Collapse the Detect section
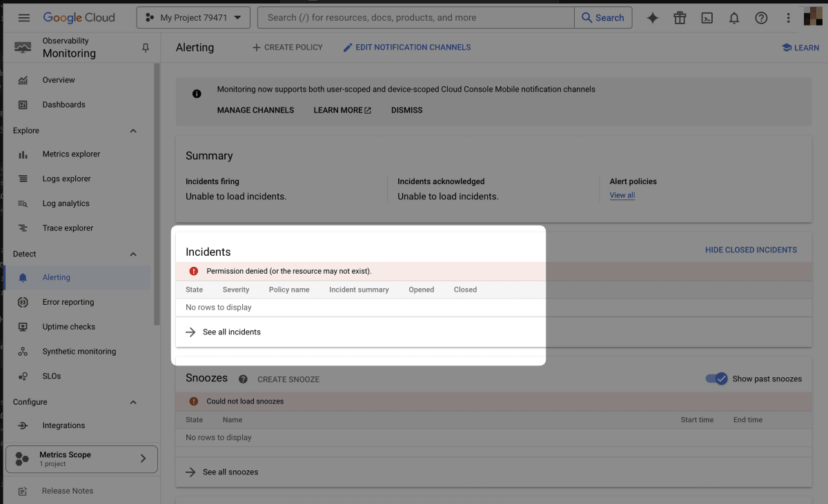The width and height of the screenshot is (828, 504). [133, 254]
